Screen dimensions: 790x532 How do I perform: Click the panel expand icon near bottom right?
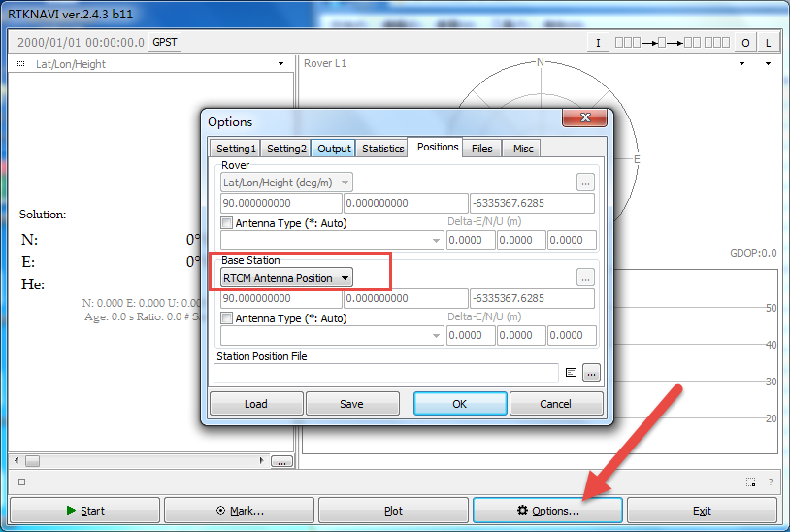pos(751,482)
